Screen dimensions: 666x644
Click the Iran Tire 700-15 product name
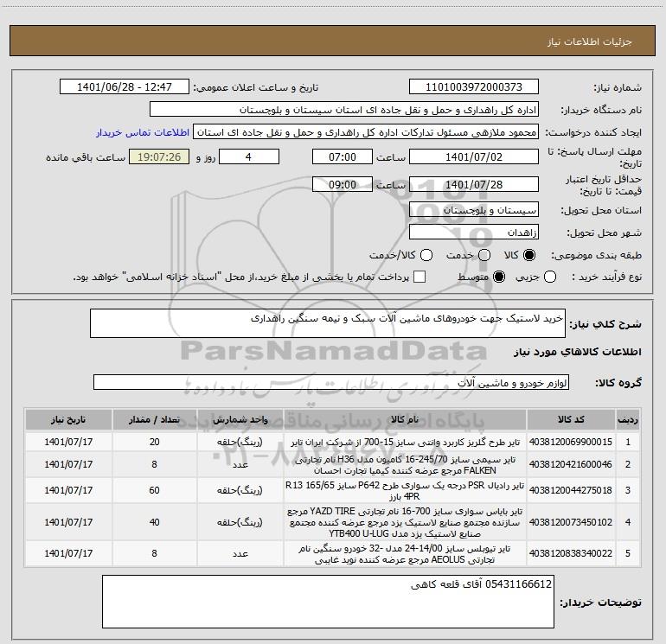[405, 443]
